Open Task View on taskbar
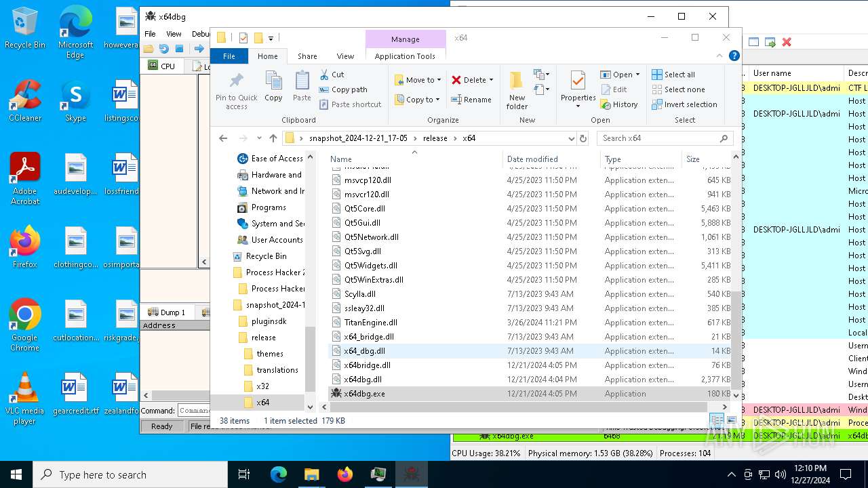The height and width of the screenshot is (488, 868). point(244,474)
